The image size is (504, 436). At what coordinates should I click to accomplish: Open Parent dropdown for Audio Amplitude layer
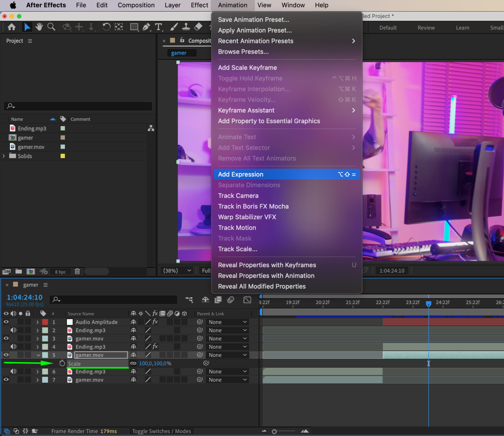point(227,322)
